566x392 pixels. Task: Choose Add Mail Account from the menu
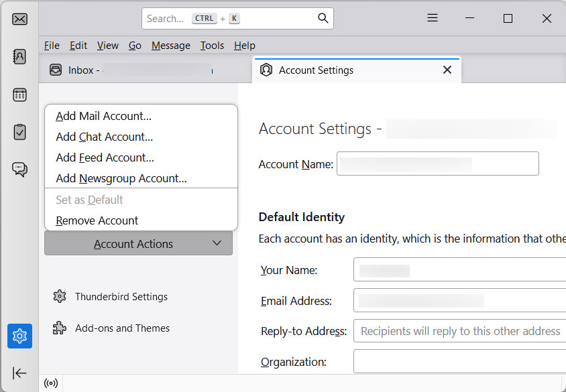pos(103,116)
